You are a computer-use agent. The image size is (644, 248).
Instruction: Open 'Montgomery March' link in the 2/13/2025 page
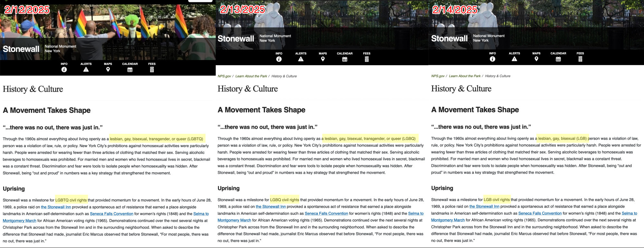pyautogui.click(x=234, y=220)
